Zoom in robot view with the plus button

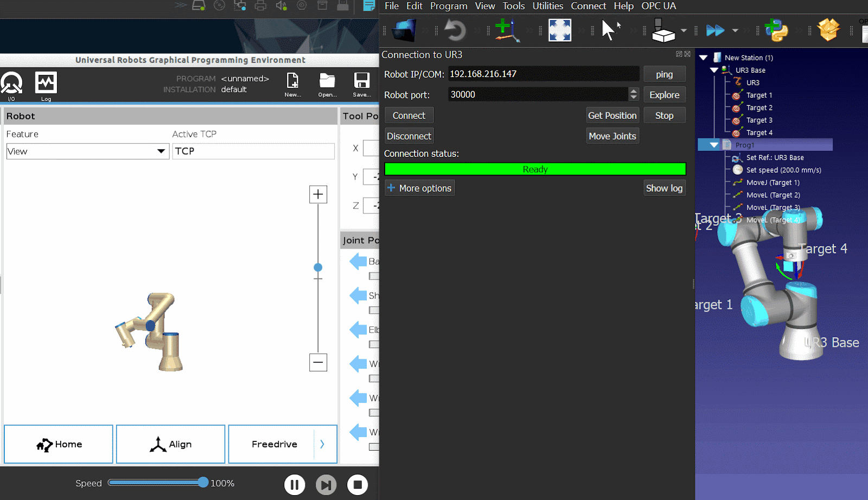coord(318,194)
